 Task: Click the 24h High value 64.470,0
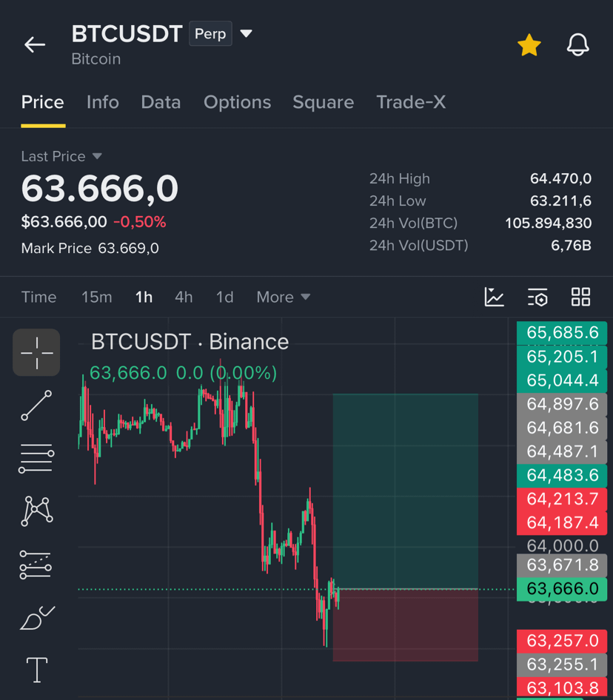coord(560,178)
